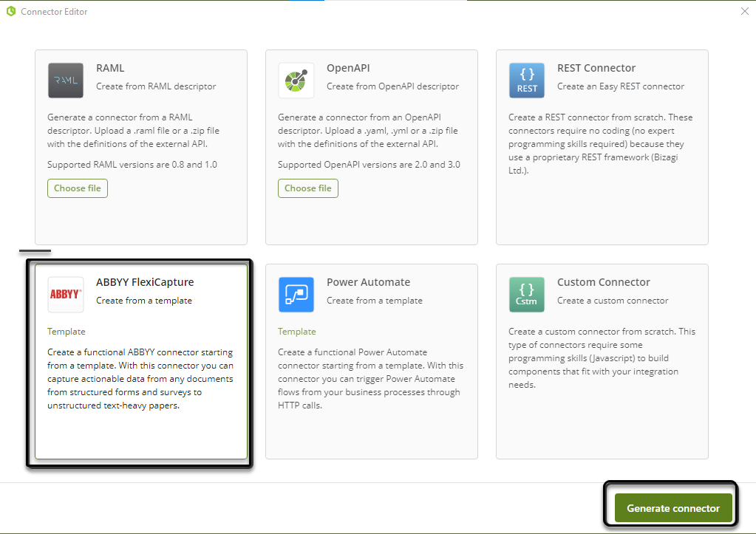Click the OpenAPI generate-connector description text
This screenshot has width=756, height=534.
pyautogui.click(x=368, y=131)
